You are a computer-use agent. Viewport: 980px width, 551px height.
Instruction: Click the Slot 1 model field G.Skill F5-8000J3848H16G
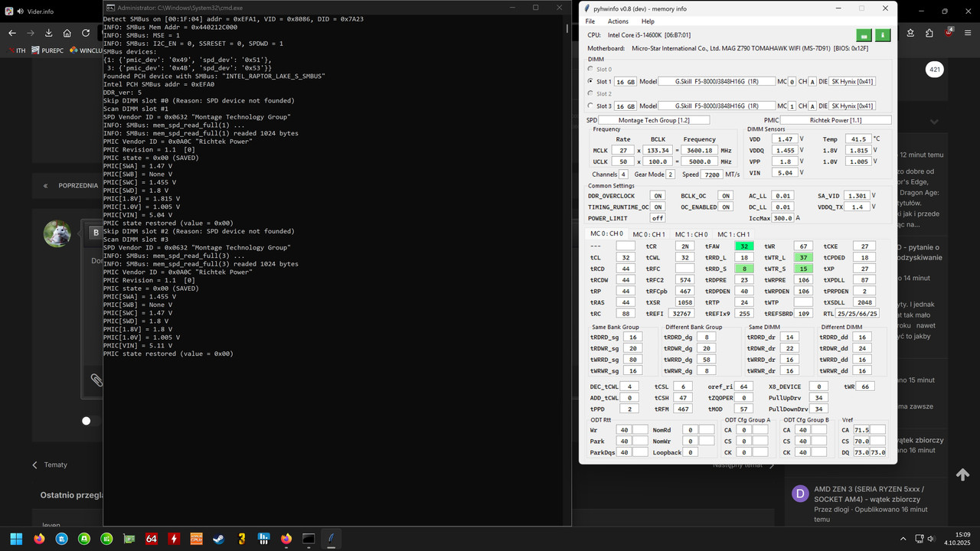[x=717, y=82]
